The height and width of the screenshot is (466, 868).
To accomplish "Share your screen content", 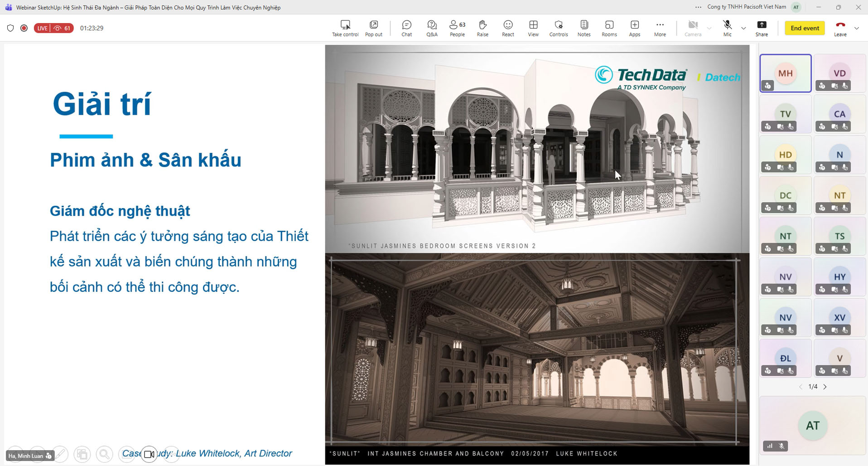I will [762, 28].
